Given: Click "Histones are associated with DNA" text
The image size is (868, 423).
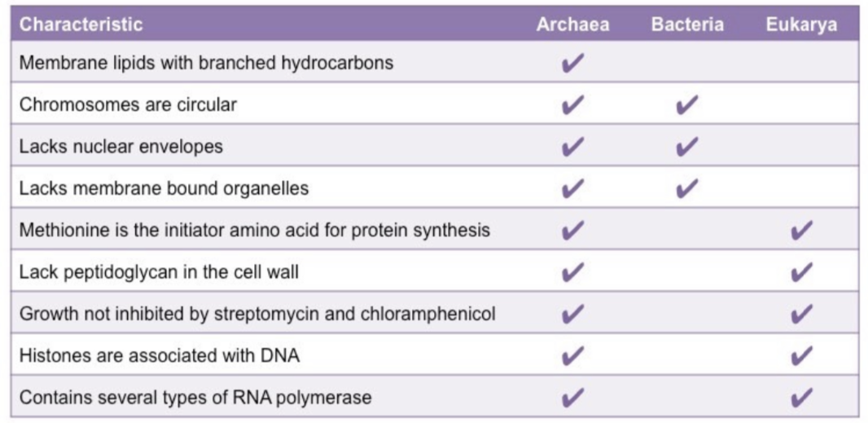Looking at the screenshot, I should [160, 356].
